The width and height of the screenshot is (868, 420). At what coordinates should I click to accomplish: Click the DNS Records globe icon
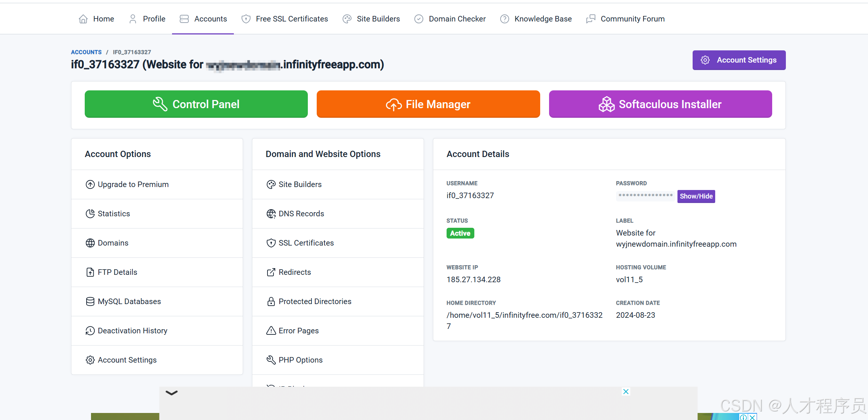pyautogui.click(x=271, y=214)
